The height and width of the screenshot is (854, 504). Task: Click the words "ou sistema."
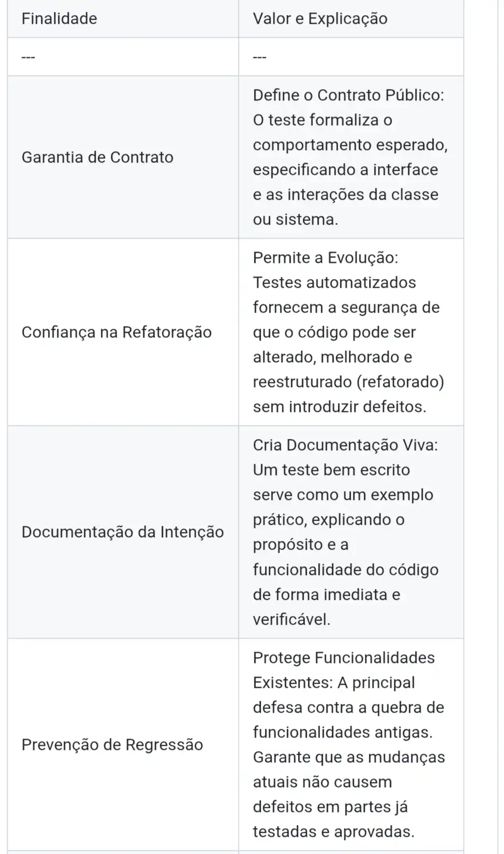(295, 219)
